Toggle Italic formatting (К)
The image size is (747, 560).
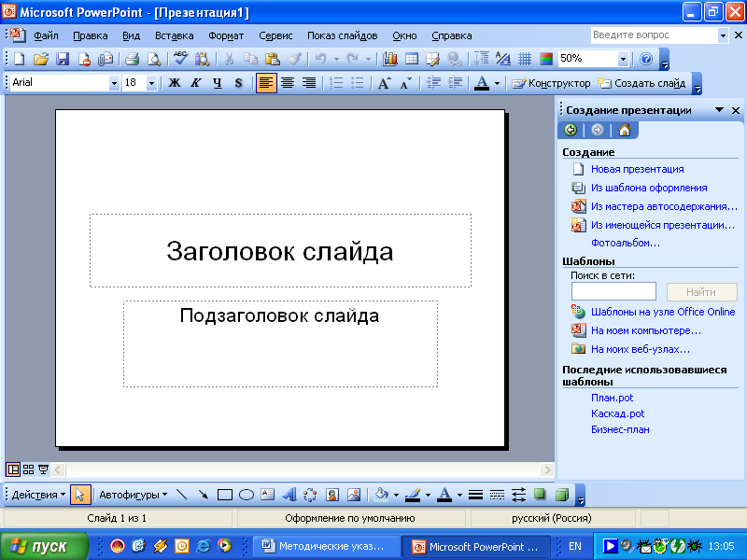(x=196, y=83)
